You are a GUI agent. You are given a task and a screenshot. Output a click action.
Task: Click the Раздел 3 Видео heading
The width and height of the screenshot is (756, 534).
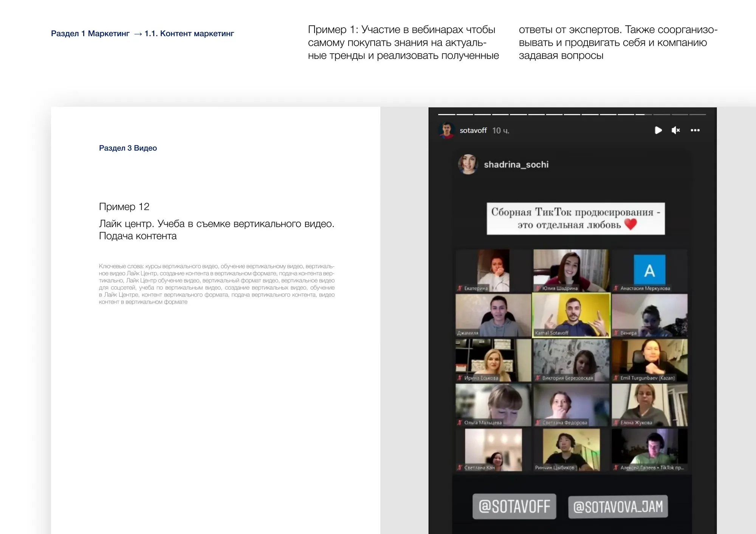[128, 148]
